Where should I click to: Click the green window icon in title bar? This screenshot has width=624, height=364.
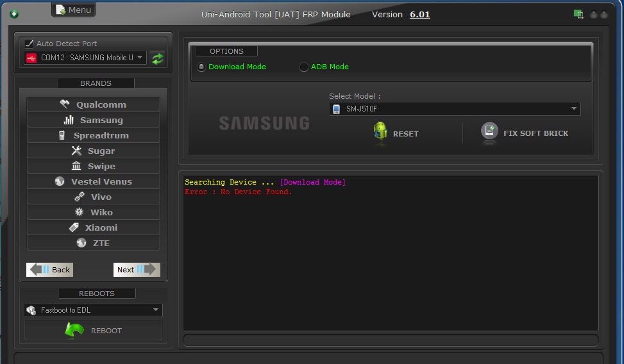[x=578, y=15]
